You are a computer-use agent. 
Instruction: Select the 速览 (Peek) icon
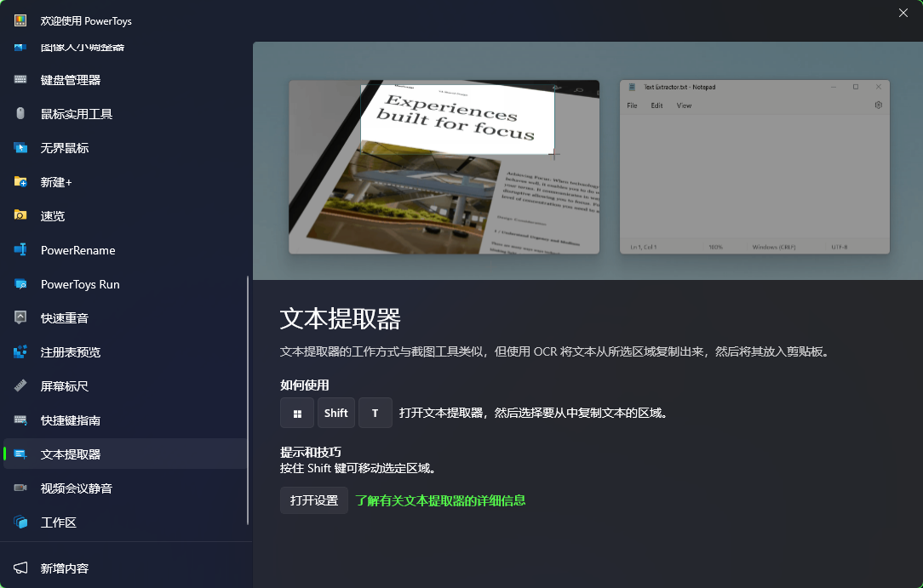[20, 216]
